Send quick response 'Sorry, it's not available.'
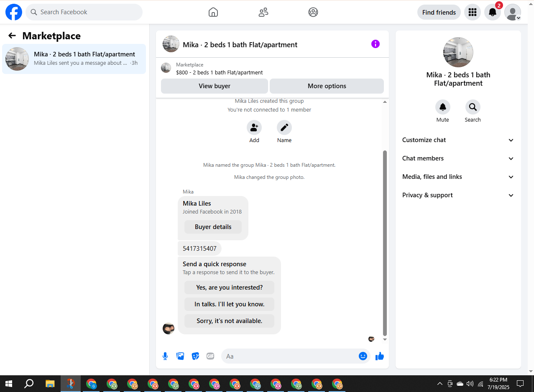Viewport: 534px width, 392px height. (x=229, y=321)
